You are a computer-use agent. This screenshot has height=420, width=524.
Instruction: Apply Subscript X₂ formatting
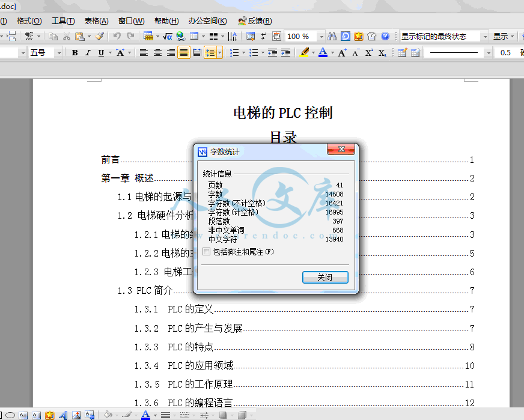[x=382, y=52]
